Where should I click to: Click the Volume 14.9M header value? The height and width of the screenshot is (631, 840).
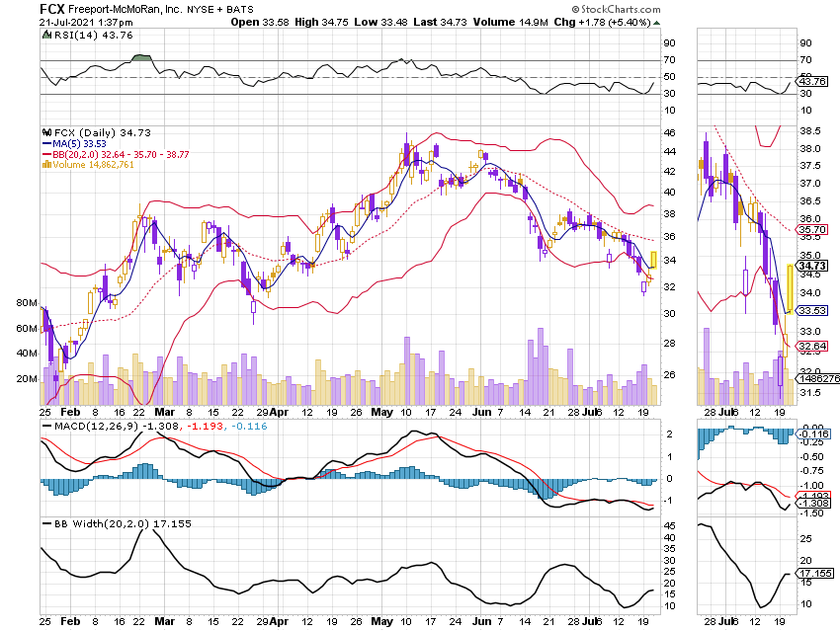(x=511, y=22)
